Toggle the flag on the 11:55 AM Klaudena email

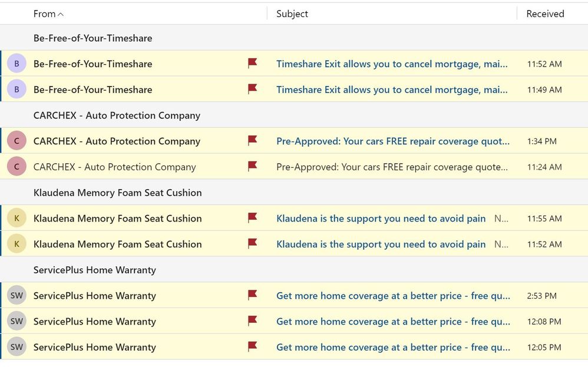click(x=252, y=218)
